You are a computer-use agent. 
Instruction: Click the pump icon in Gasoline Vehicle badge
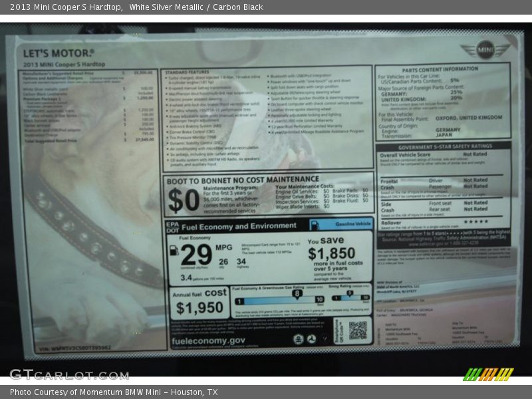(x=315, y=225)
